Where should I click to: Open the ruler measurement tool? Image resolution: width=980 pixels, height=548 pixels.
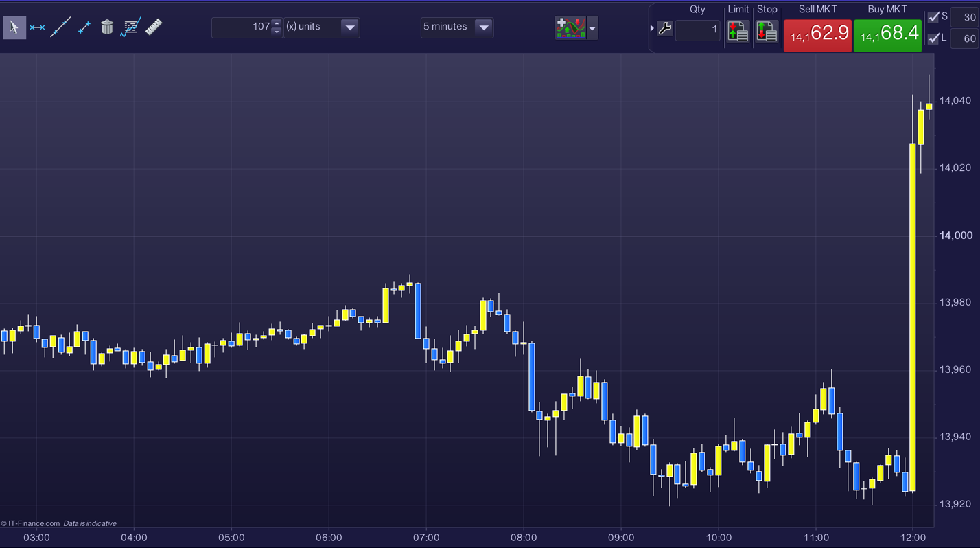[x=154, y=27]
